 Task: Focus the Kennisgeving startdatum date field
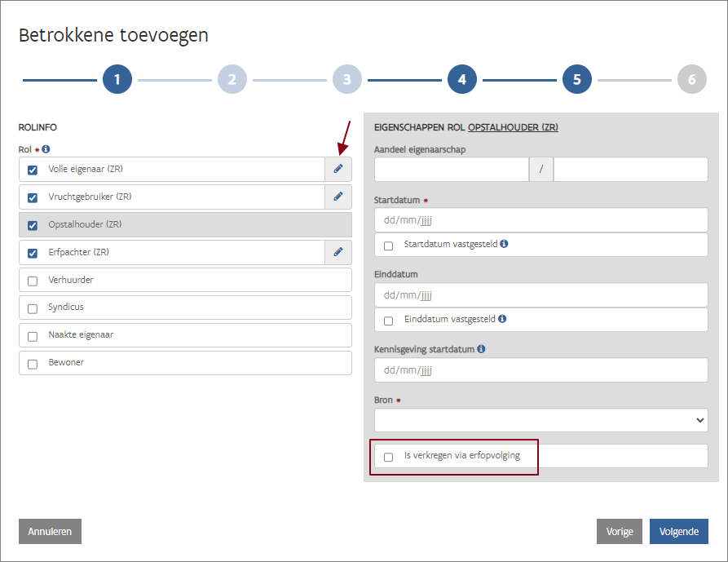540,370
